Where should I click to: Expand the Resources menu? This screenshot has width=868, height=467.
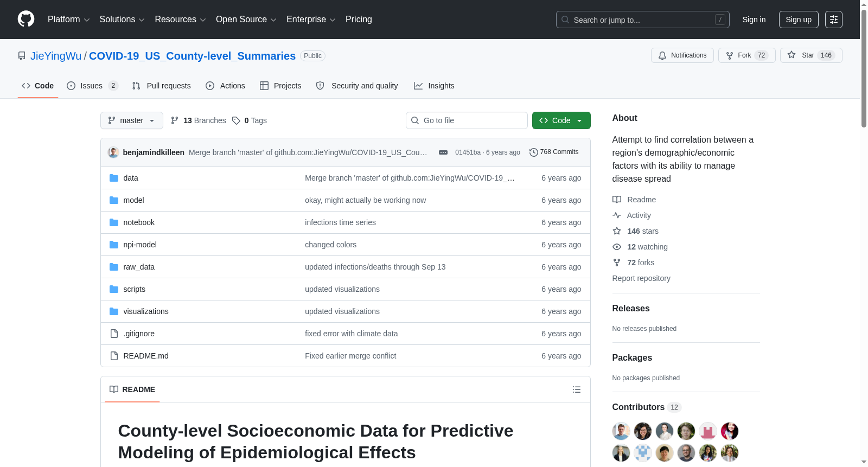click(181, 20)
